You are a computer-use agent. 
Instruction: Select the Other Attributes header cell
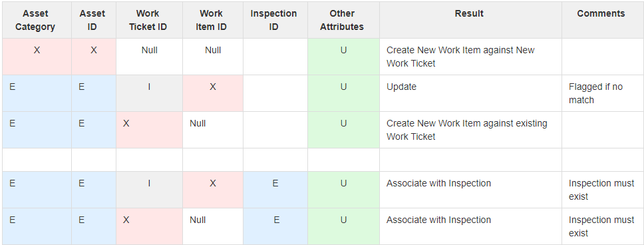coord(343,20)
